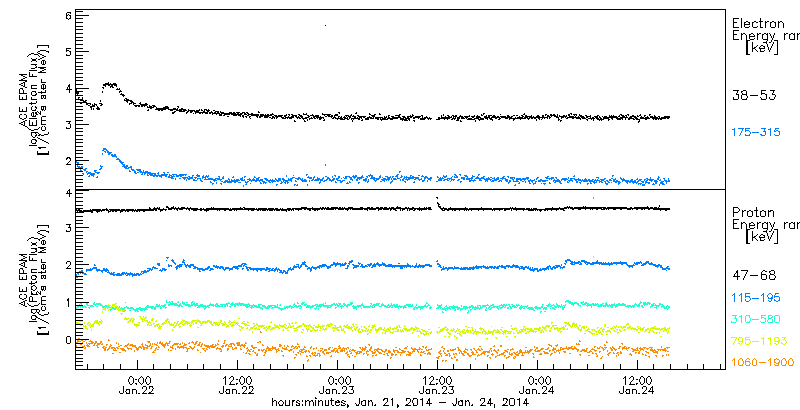Click the 175-315 electron energy label
Screen dimensions: 800x410
(756, 133)
